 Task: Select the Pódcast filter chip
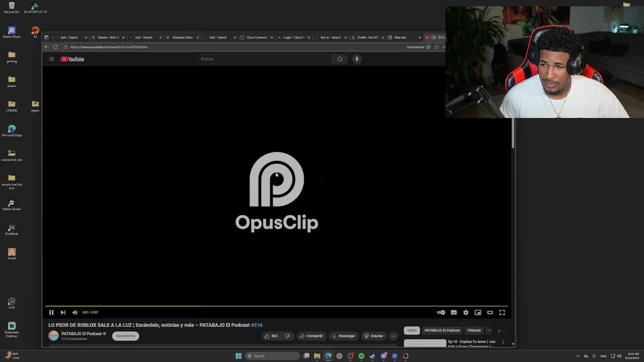pos(474,330)
